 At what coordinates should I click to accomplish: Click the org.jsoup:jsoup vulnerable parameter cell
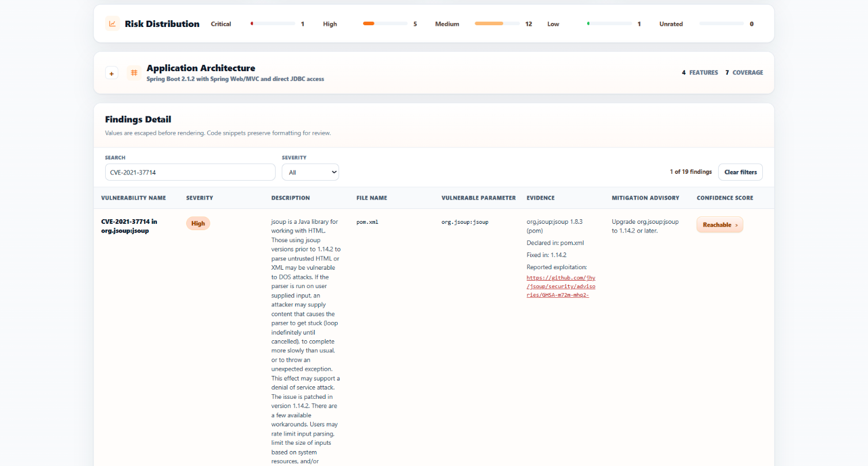pos(465,222)
